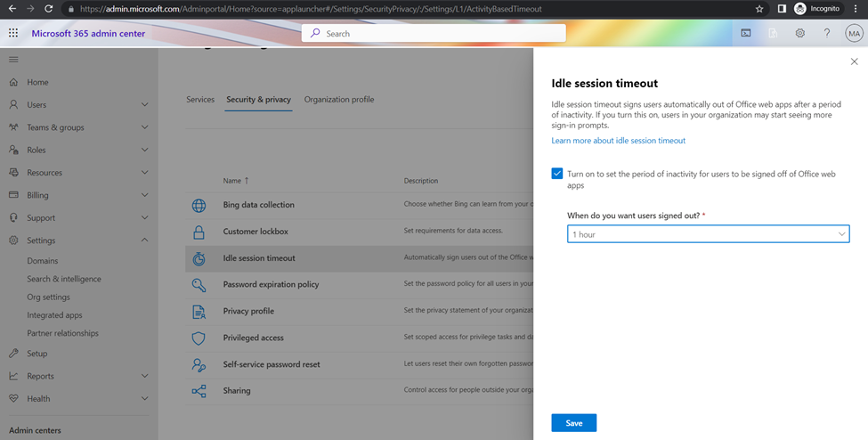
Task: Open the sign-out time dropdown showing 1 hour
Action: click(x=708, y=234)
